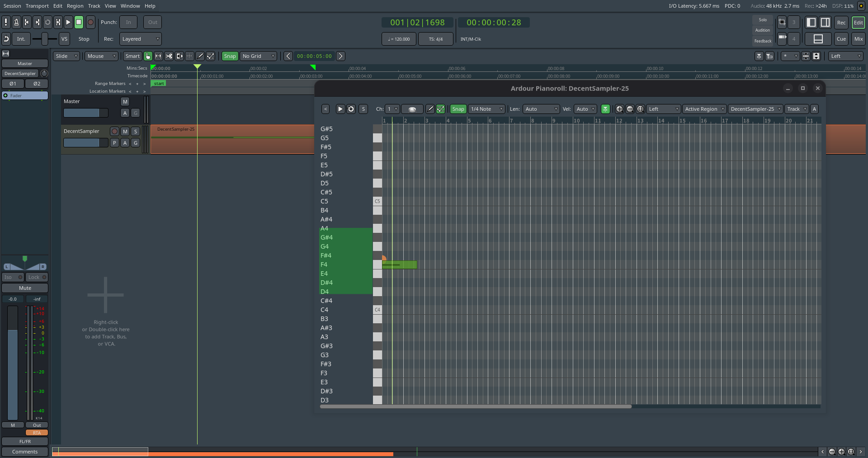Click the Rec window button

click(841, 22)
